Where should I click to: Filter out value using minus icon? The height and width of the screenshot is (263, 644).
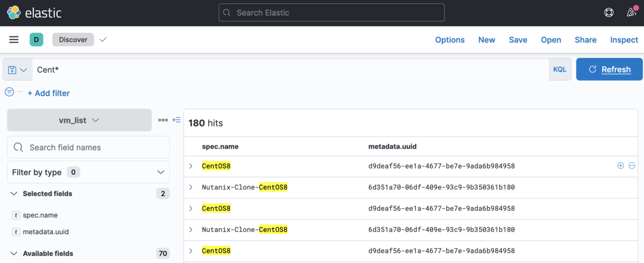tap(632, 166)
